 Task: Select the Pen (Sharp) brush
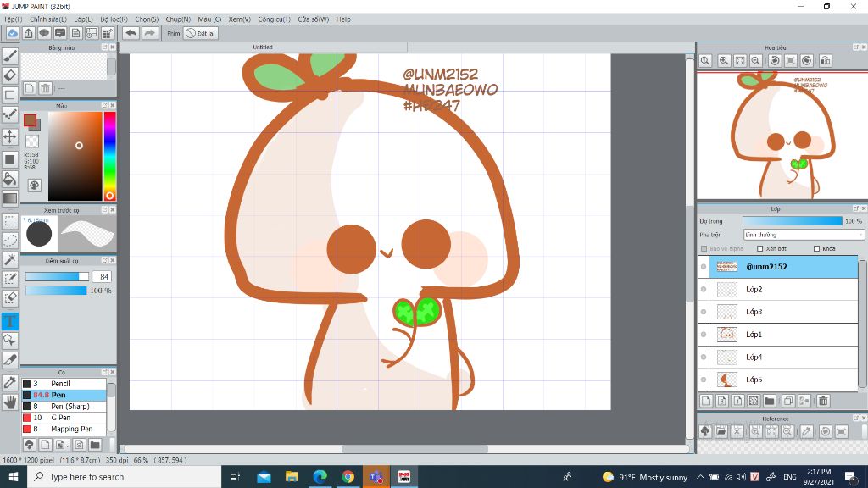pos(64,406)
